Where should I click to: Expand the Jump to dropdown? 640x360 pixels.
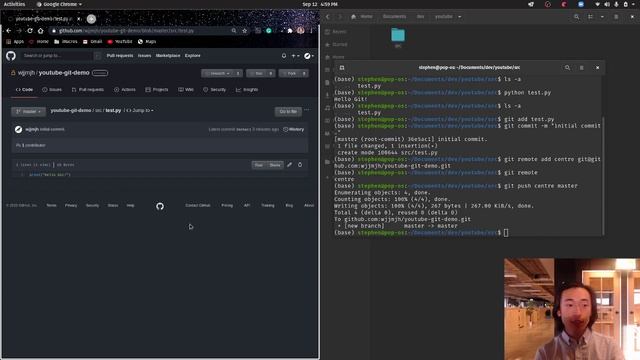[x=140, y=110]
